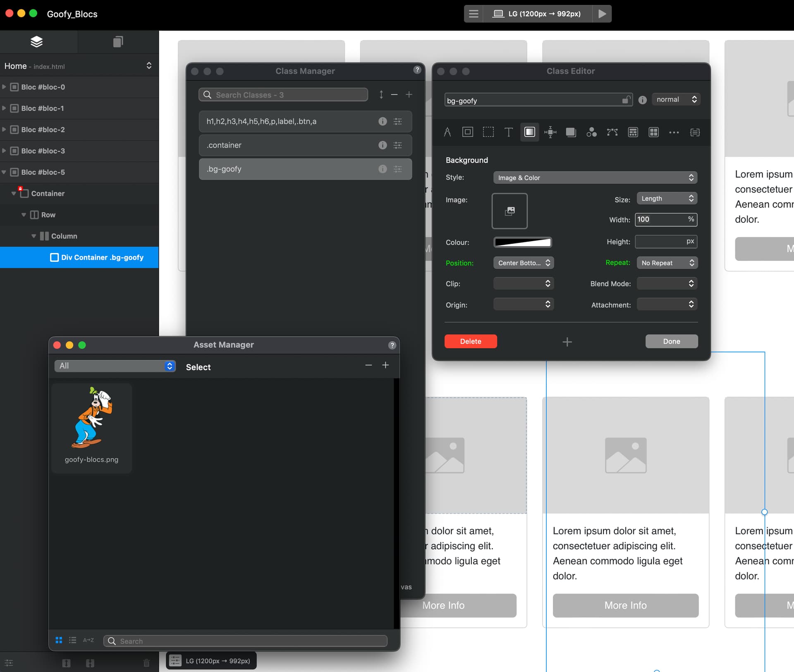Switch to the layers tab in sidebar
794x672 pixels.
tap(37, 42)
